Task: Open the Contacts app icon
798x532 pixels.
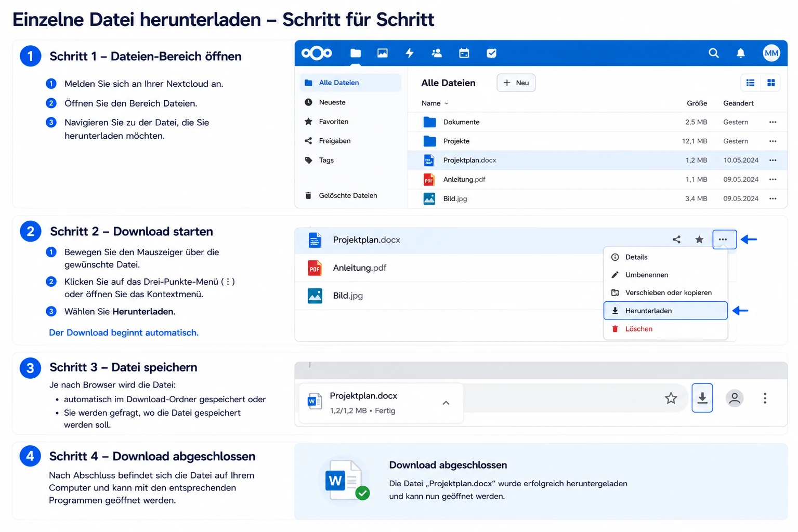Action: [437, 53]
